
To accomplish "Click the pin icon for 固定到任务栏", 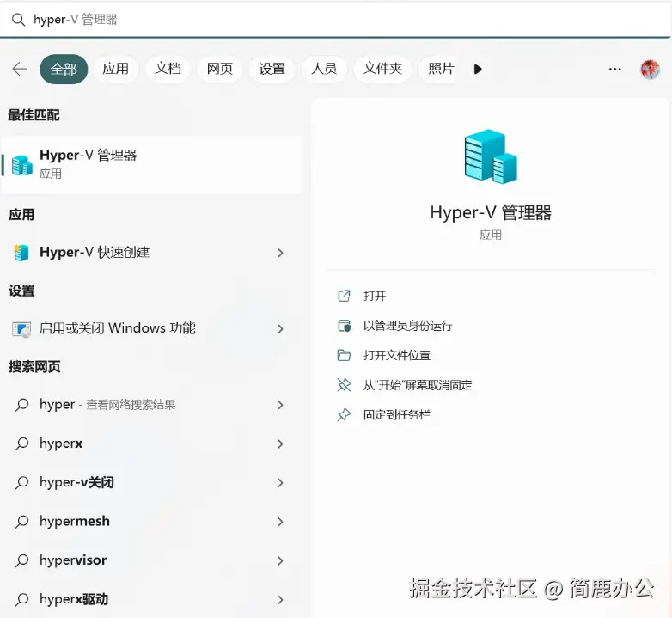I will 344,415.
